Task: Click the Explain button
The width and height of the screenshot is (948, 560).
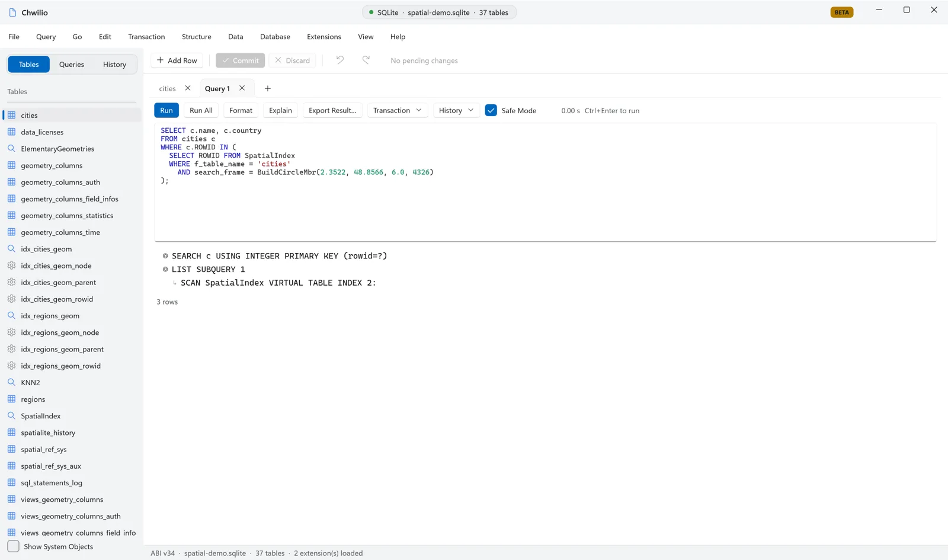Action: pos(280,110)
